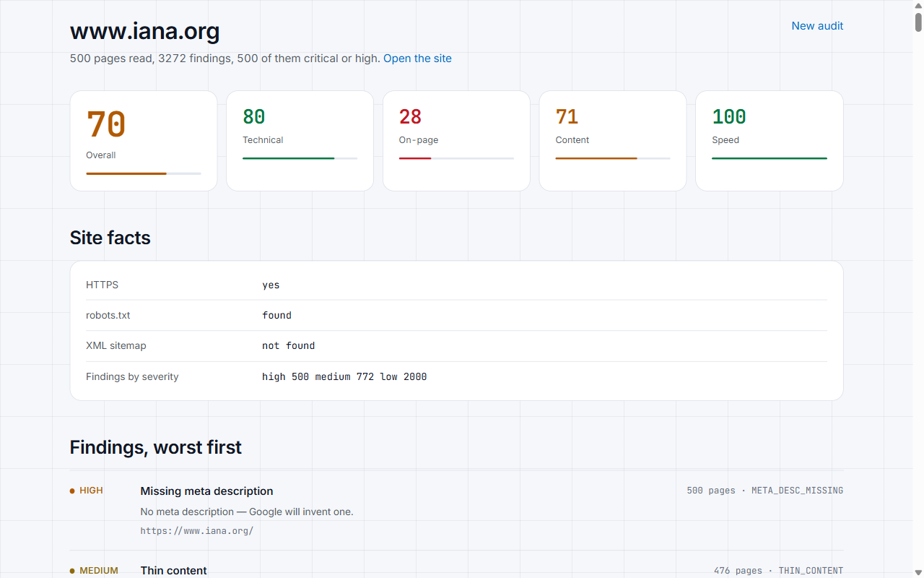
Task: Click the scrollbar up arrow
Action: pos(919,5)
